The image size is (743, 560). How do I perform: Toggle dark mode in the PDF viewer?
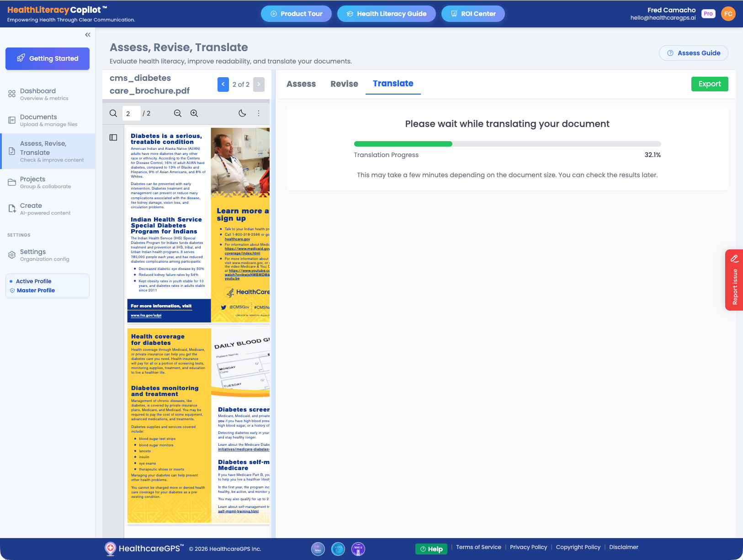point(242,113)
